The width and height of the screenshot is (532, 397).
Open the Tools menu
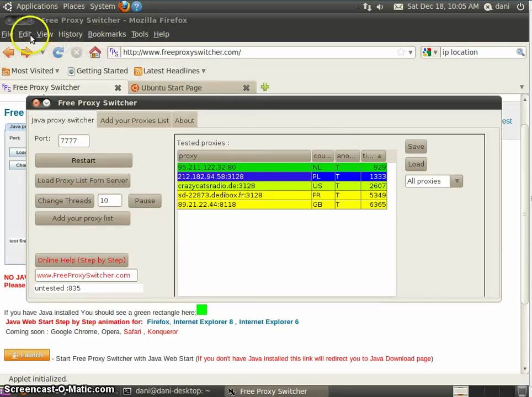pos(140,34)
